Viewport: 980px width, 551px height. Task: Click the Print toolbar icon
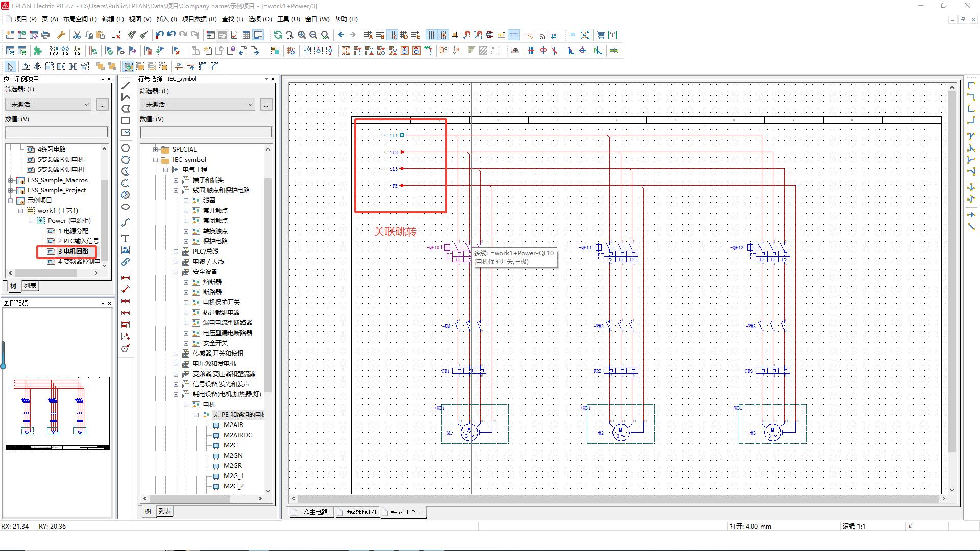(45, 35)
